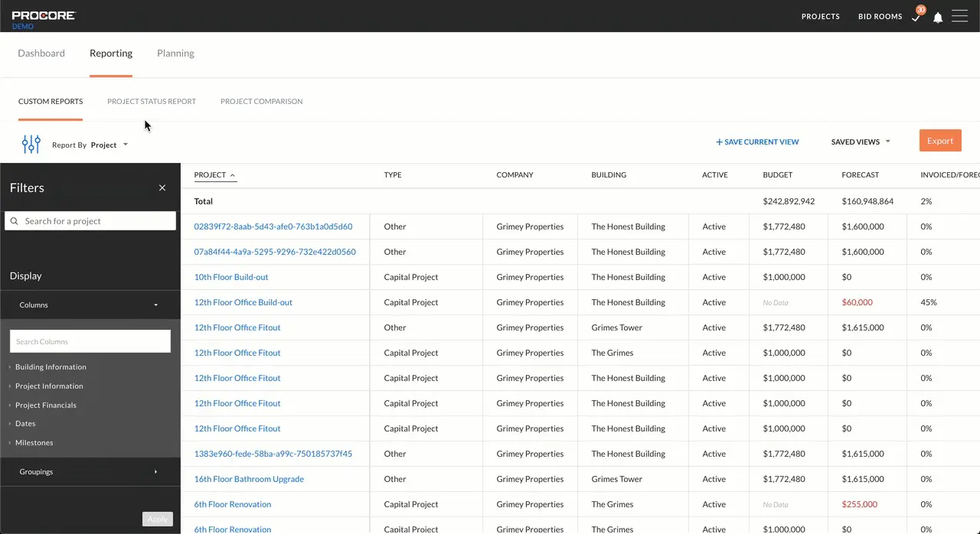Click the total forecast $160,948,864
The width and height of the screenshot is (980, 534).
pos(867,201)
